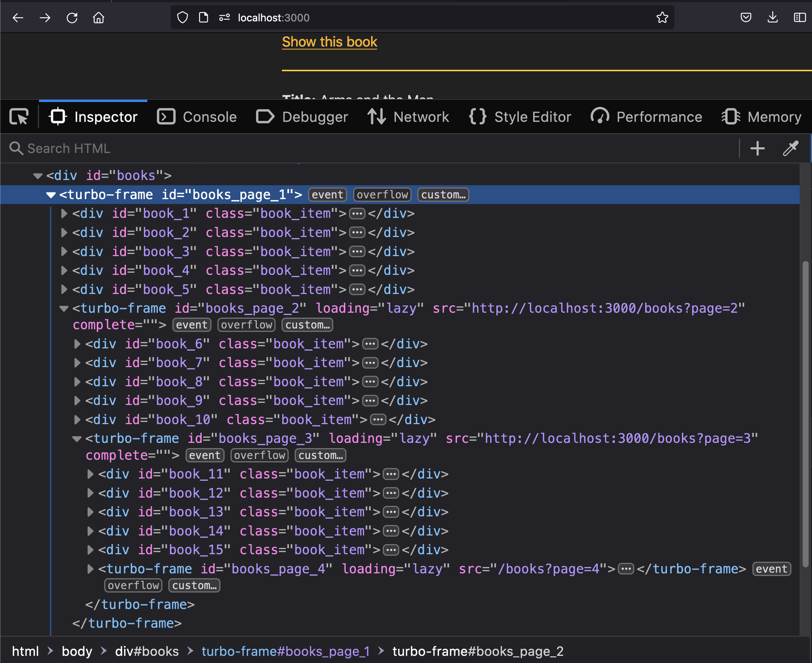Click the Show this book link
Viewport: 812px width, 663px height.
point(329,42)
